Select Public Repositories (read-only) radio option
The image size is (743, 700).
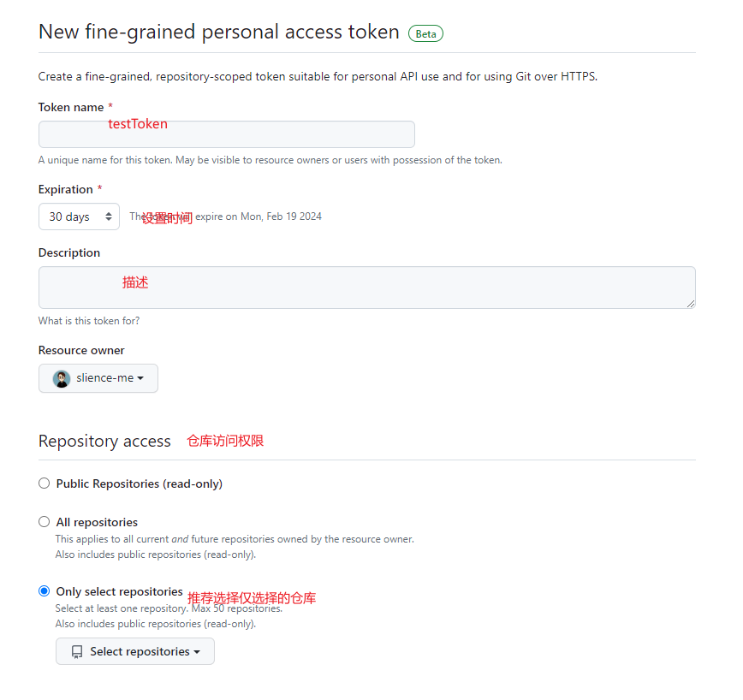click(44, 483)
